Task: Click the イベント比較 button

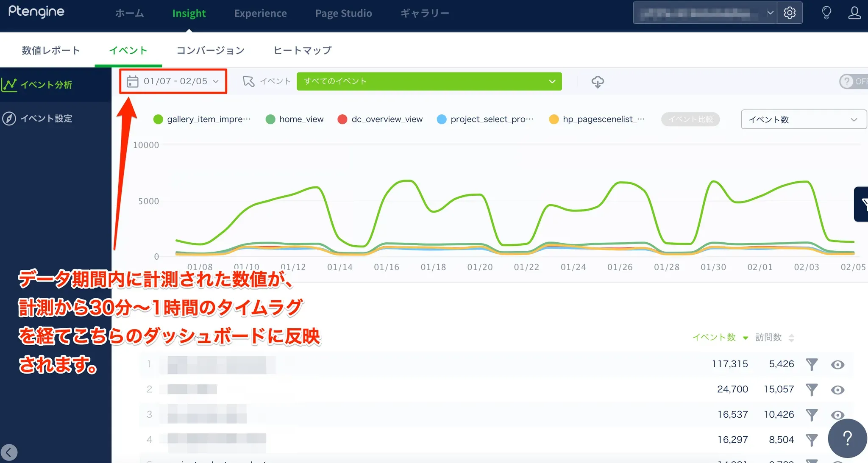Action: [690, 119]
